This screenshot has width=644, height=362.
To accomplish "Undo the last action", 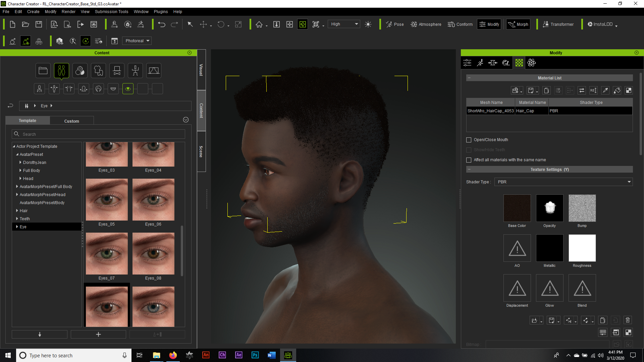I will (x=162, y=24).
